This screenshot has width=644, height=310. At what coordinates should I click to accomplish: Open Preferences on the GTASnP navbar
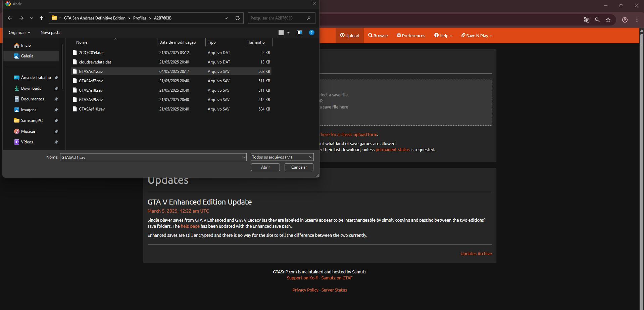(411, 36)
